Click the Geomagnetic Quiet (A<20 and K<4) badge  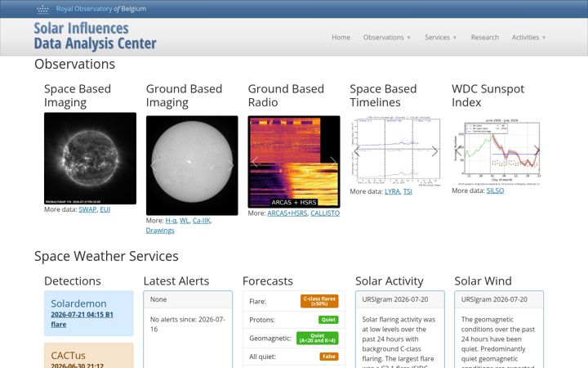coord(317,338)
